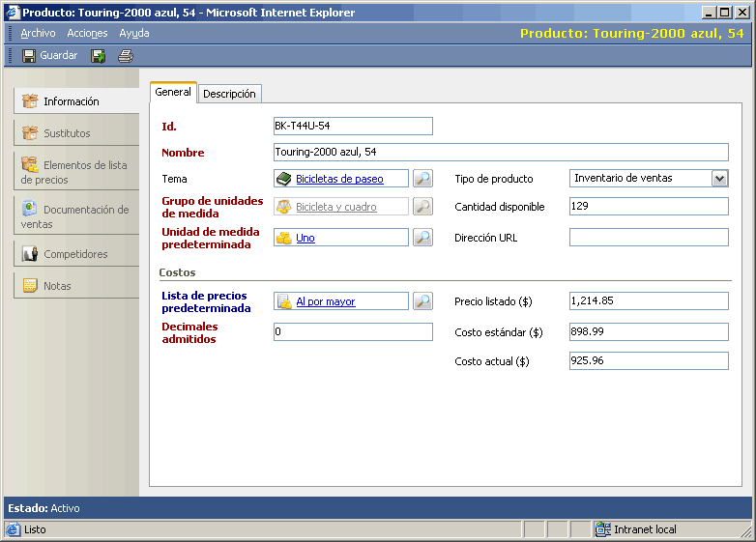Open the Archivo menu
The width and height of the screenshot is (756, 542).
[38, 33]
